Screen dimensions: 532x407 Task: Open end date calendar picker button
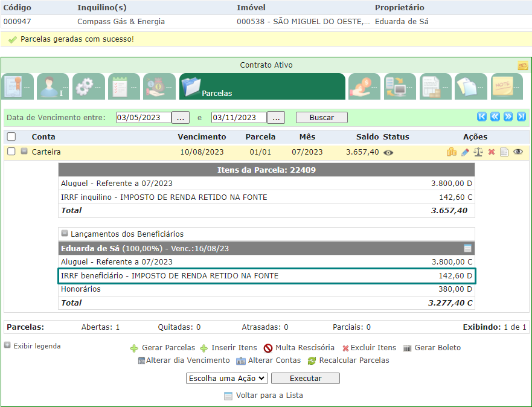(x=276, y=117)
